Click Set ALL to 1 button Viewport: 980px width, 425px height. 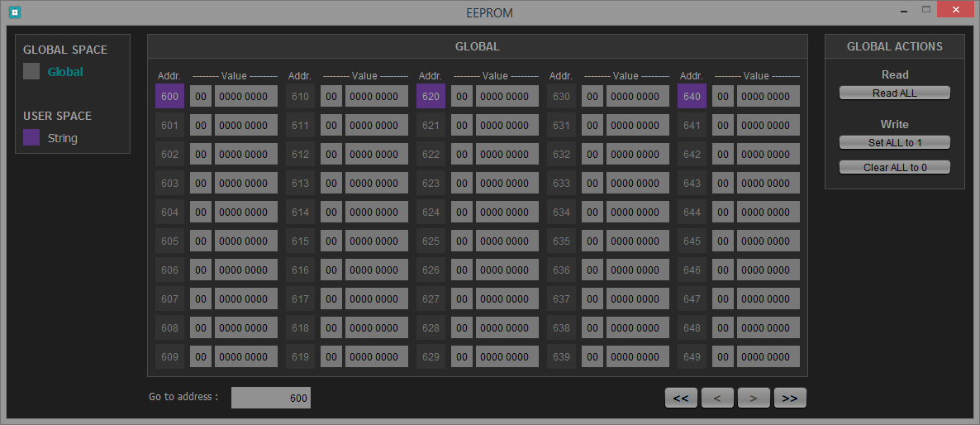point(894,142)
